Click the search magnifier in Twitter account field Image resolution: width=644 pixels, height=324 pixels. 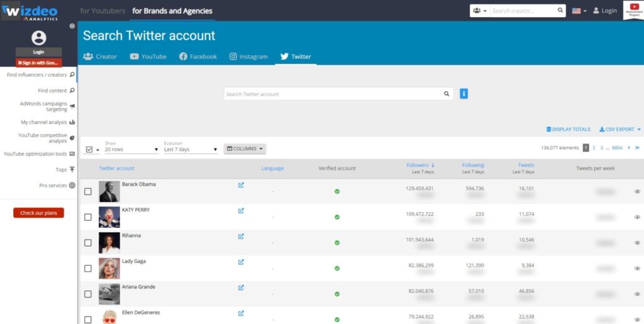447,94
